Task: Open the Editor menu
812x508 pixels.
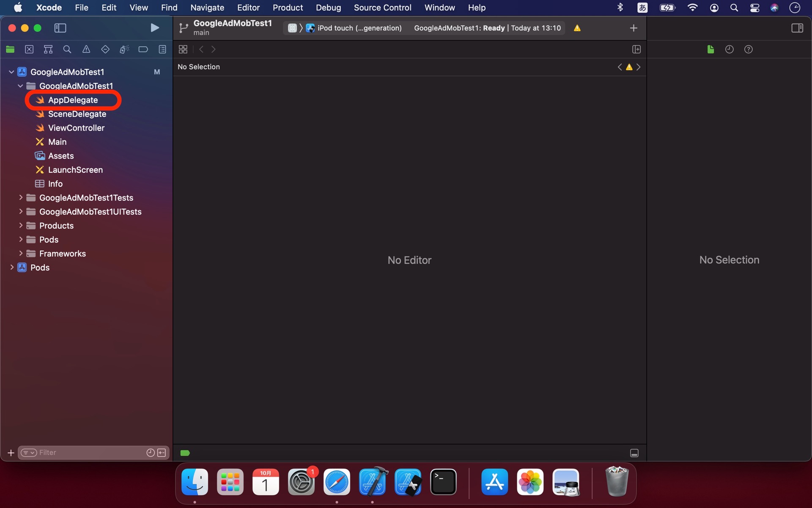Action: click(x=248, y=8)
